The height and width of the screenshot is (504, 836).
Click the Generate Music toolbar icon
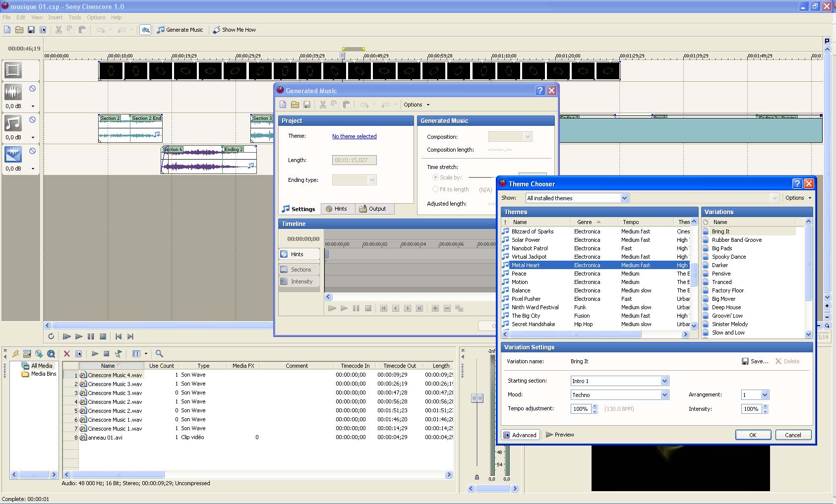click(161, 30)
